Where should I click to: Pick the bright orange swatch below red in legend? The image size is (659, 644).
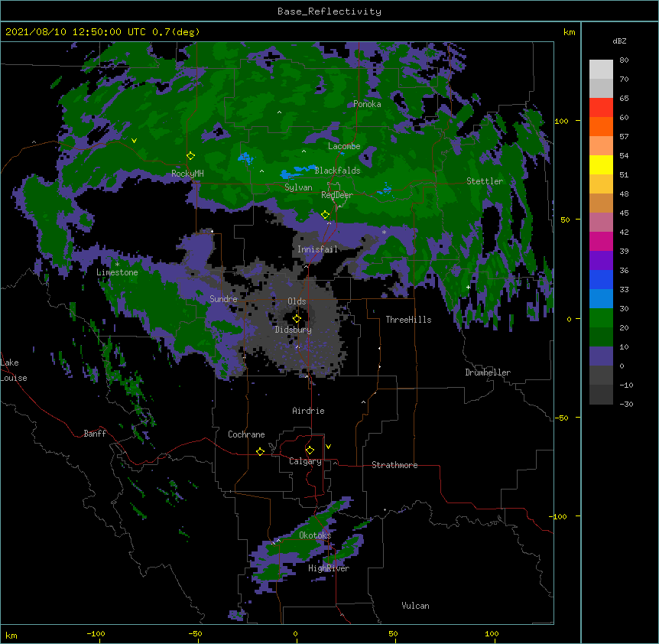(x=601, y=126)
